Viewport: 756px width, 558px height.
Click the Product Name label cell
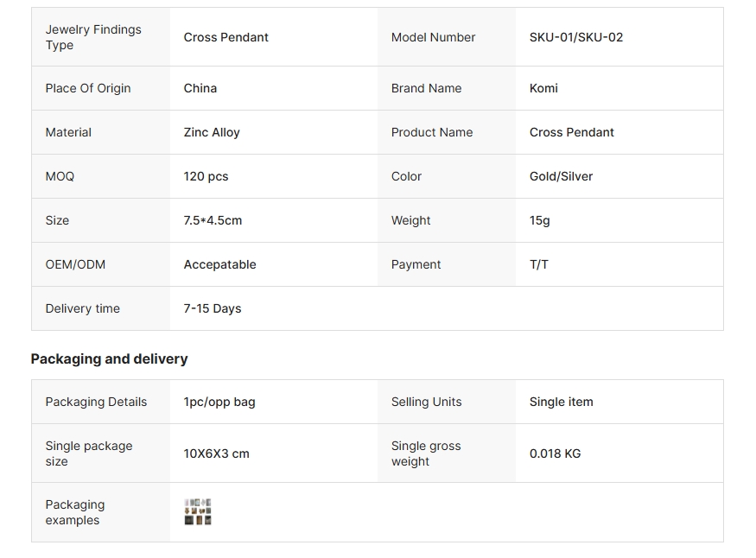coord(431,132)
